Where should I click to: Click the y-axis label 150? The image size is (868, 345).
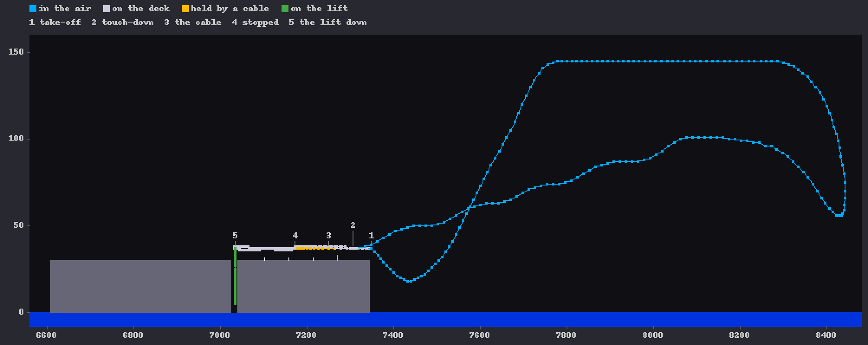[16, 52]
